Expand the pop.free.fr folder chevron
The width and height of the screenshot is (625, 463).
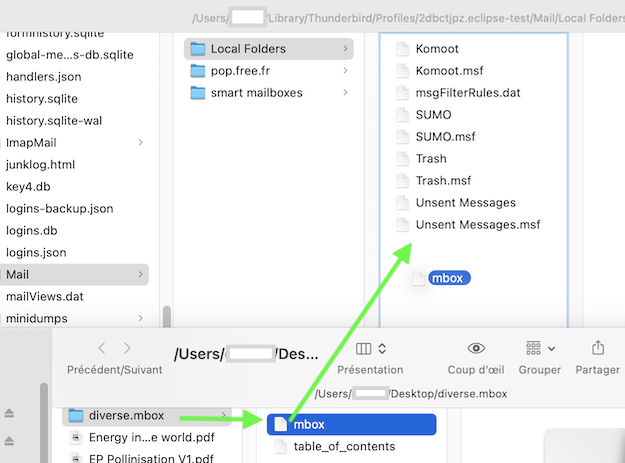345,71
